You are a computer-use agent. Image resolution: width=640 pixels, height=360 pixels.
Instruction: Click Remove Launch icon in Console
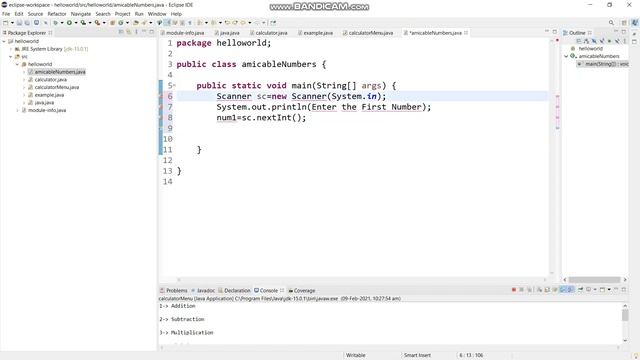[521, 290]
